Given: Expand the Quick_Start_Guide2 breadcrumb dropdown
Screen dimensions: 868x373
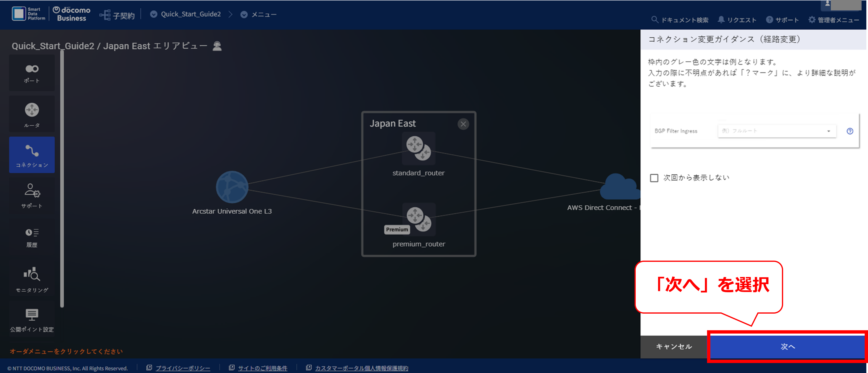Looking at the screenshot, I should (154, 14).
